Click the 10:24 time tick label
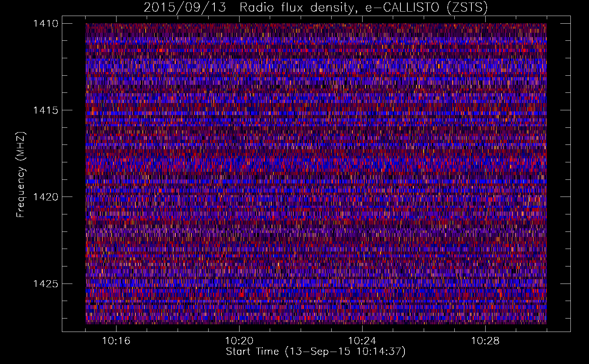 click(x=362, y=341)
